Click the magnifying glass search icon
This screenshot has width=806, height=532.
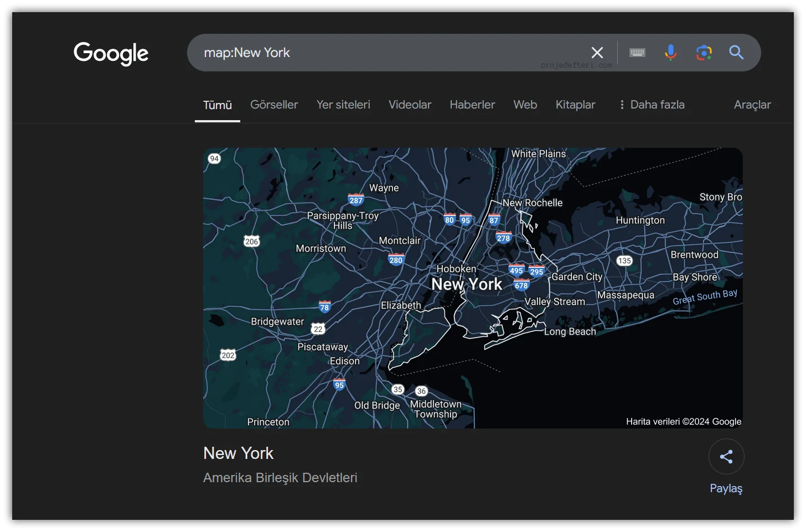click(x=736, y=53)
